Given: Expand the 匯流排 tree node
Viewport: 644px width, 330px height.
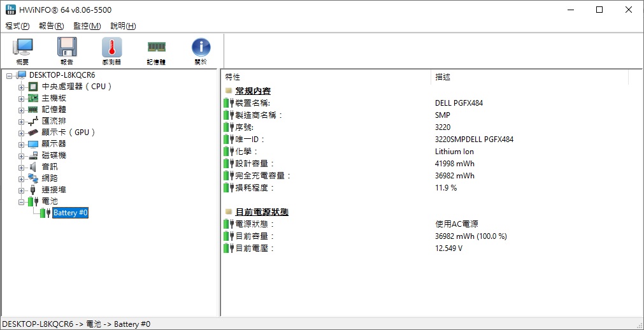Looking at the screenshot, I should point(22,122).
